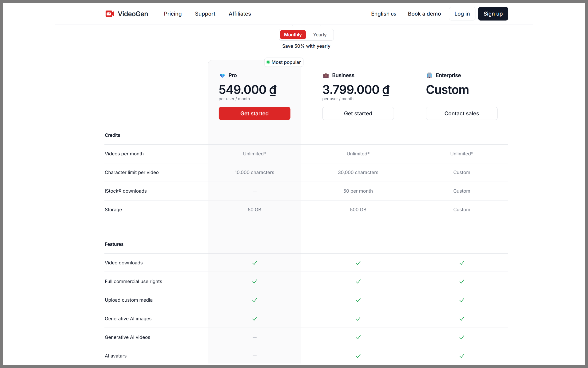
Task: Click the Sign up button
Action: (493, 14)
